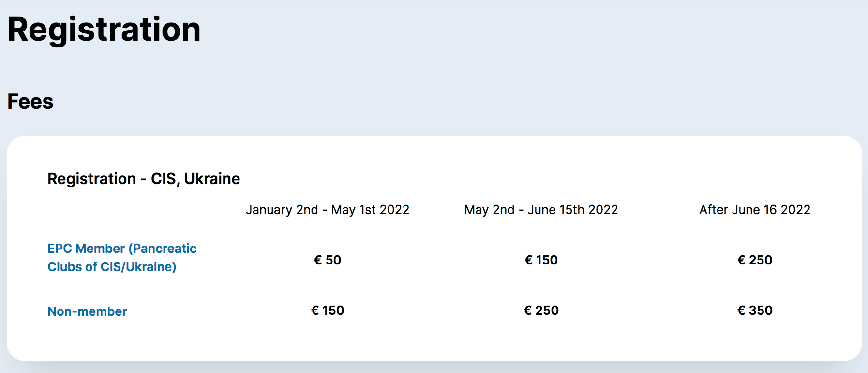Select the May 2nd - June 15th 2022 column header

coord(541,210)
